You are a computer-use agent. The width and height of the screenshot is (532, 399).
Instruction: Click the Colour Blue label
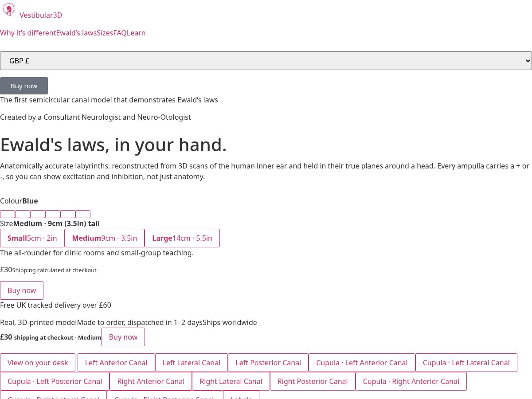[x=19, y=201]
